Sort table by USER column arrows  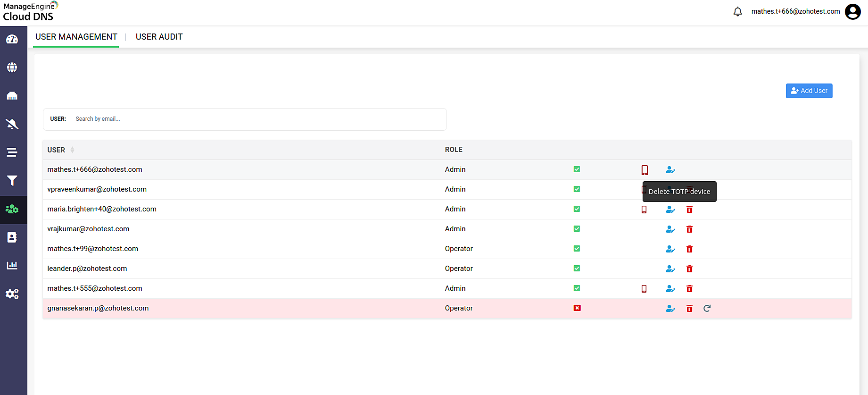coord(72,150)
